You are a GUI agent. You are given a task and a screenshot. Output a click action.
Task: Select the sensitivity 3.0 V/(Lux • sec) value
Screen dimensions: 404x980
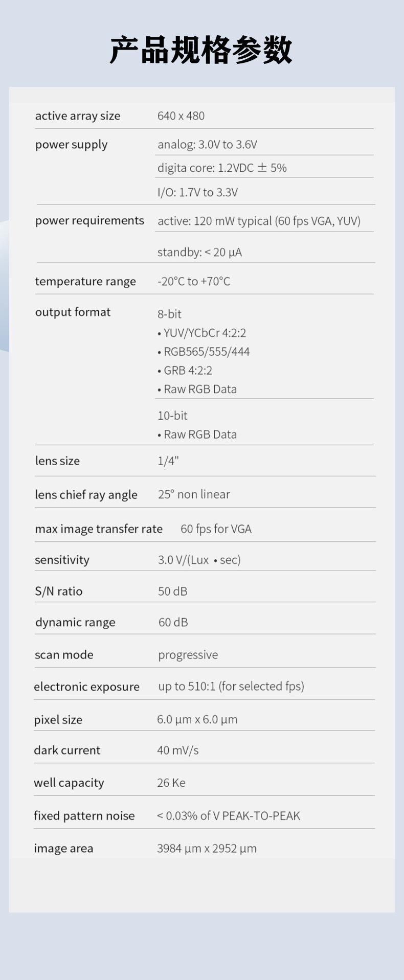point(199,560)
